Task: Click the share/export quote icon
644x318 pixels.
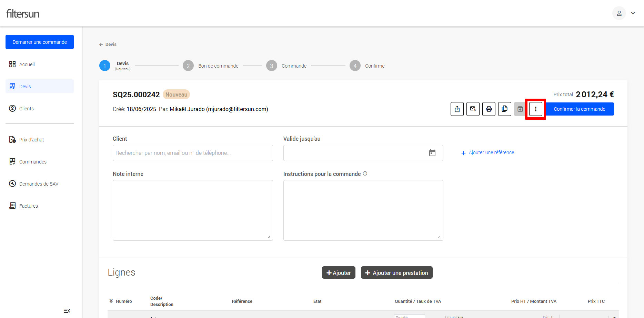Action: click(457, 109)
